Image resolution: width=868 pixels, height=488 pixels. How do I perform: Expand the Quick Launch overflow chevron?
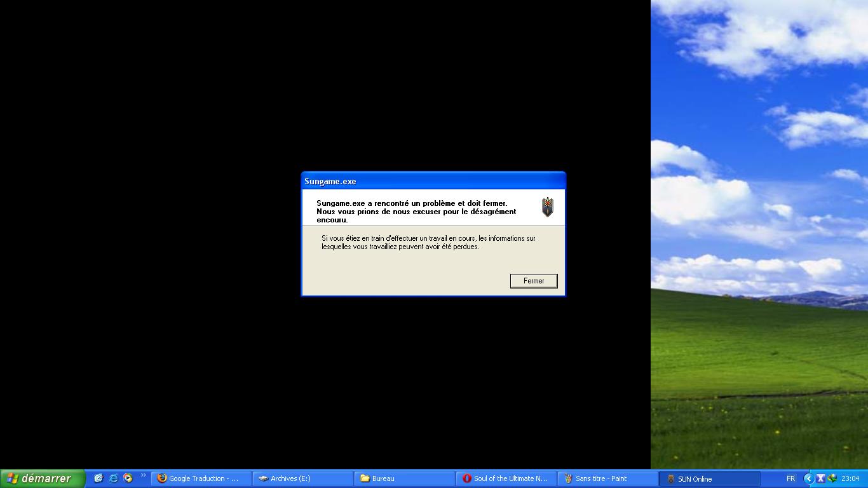[144, 475]
